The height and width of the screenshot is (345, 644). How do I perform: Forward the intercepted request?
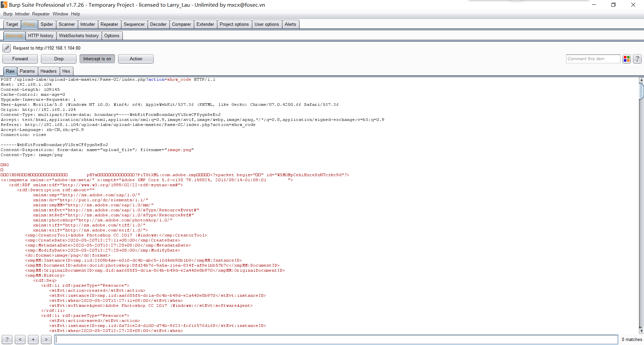20,59
